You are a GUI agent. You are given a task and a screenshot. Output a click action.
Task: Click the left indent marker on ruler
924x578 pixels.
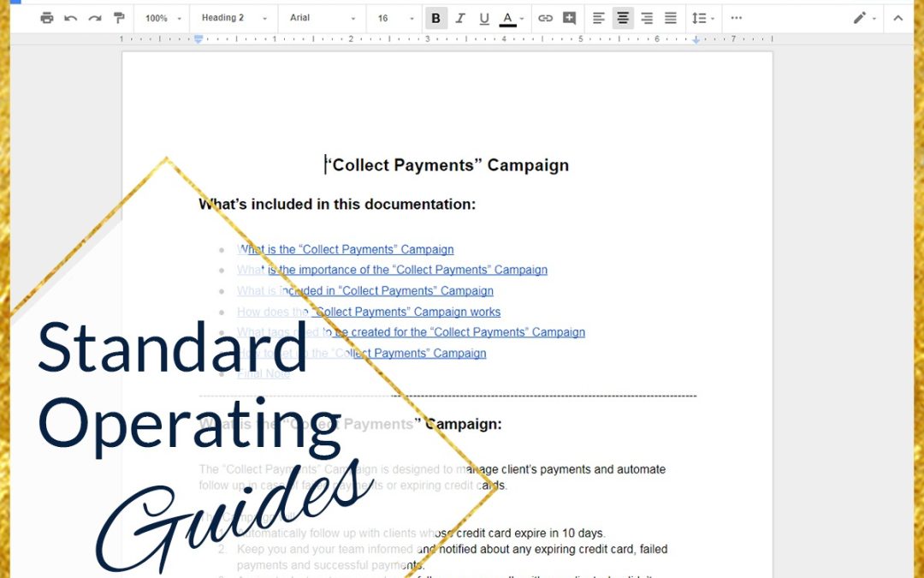tap(198, 39)
